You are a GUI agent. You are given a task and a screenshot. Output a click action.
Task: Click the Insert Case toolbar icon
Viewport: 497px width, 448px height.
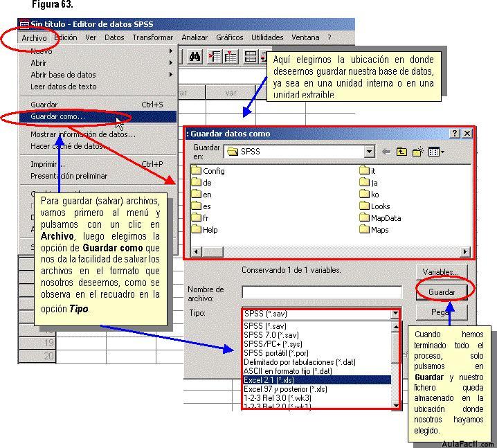coord(215,57)
